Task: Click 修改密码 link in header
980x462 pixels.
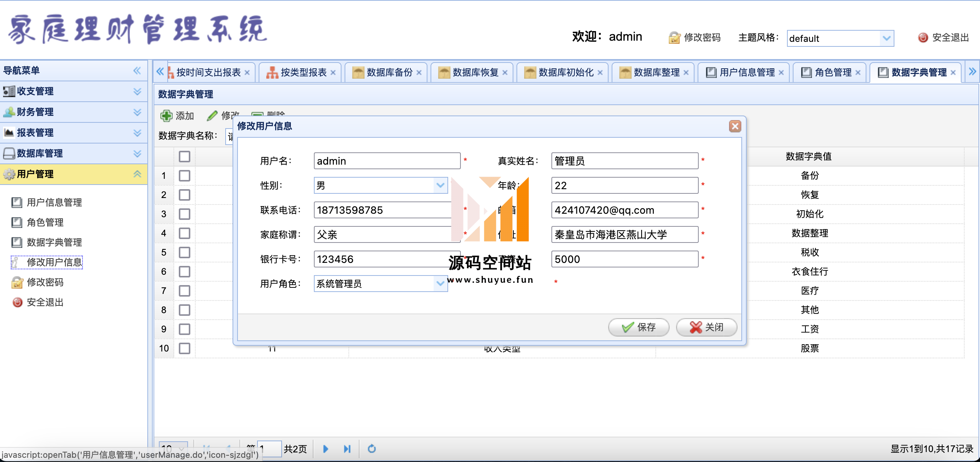Action: point(702,38)
